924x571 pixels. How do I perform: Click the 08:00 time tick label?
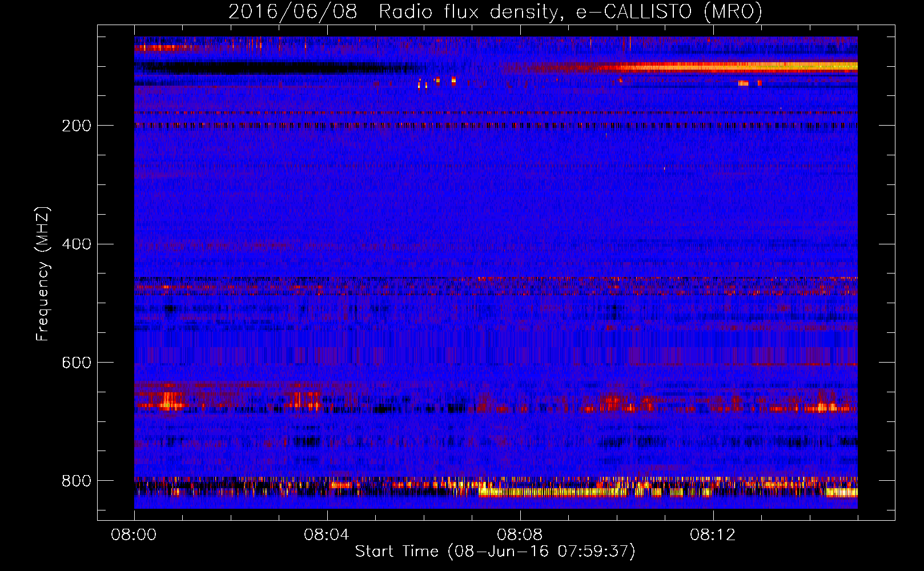click(134, 535)
